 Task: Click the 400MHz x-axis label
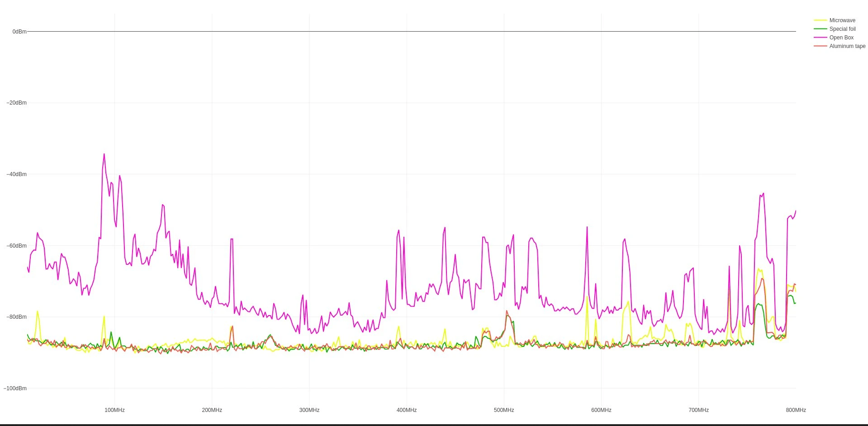407,410
